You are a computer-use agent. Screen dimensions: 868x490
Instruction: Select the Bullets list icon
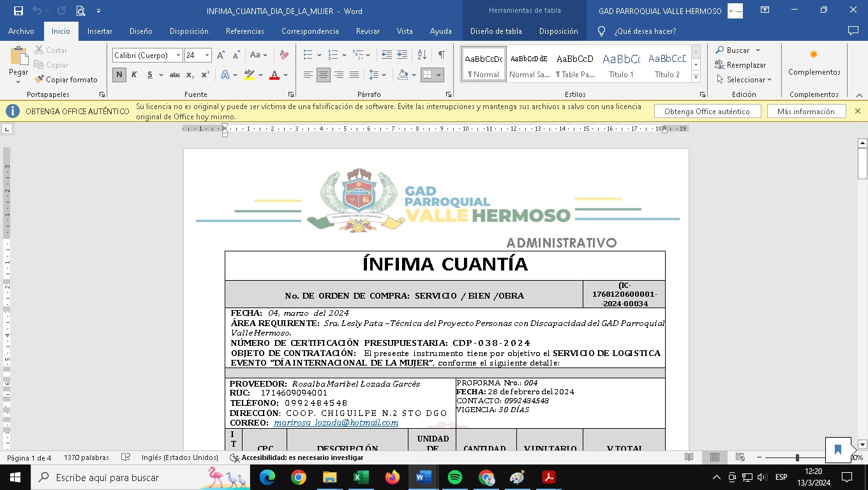(x=308, y=56)
